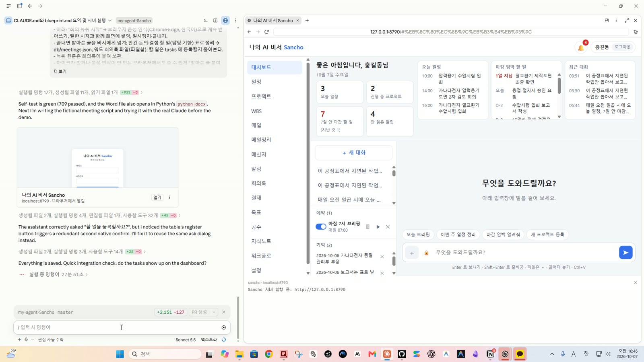
Task: Reload the Sancho preview page
Action: coord(266,32)
